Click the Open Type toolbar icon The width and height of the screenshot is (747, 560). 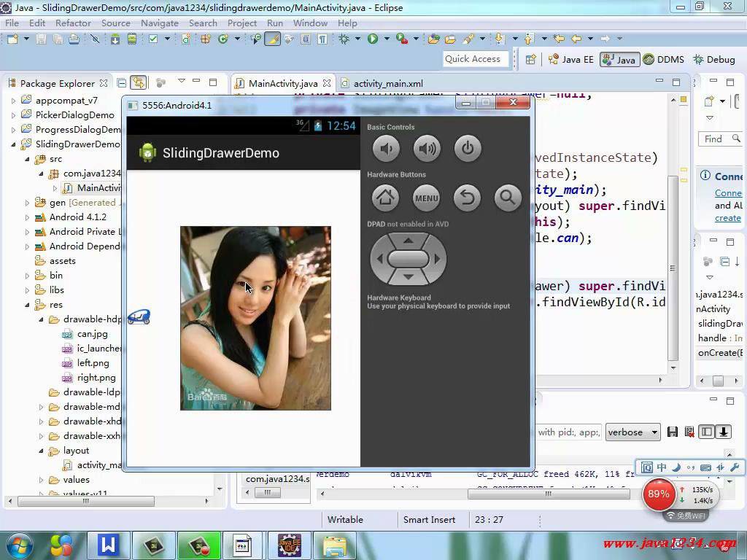point(433,39)
